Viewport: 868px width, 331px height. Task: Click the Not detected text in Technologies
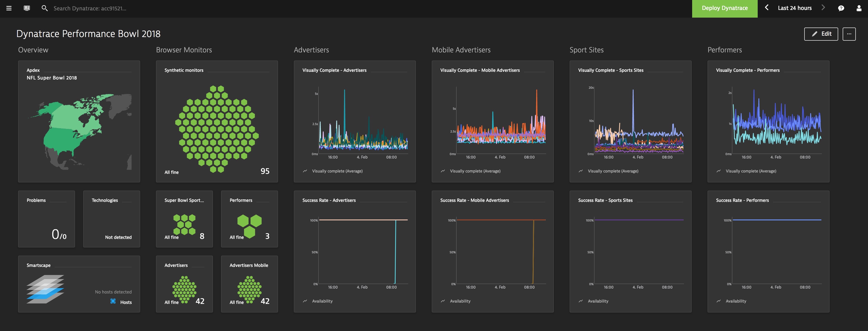(x=118, y=237)
